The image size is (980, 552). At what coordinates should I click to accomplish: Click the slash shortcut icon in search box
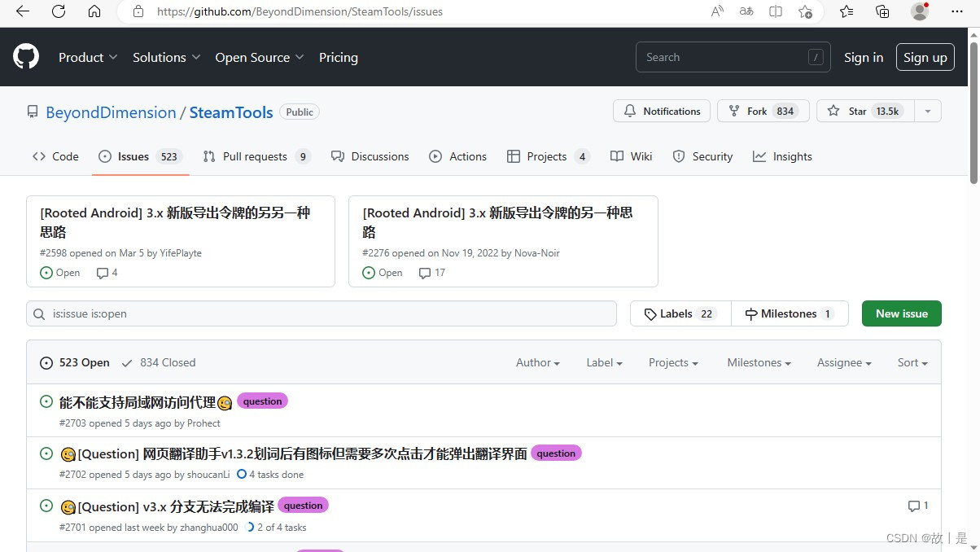tap(816, 57)
